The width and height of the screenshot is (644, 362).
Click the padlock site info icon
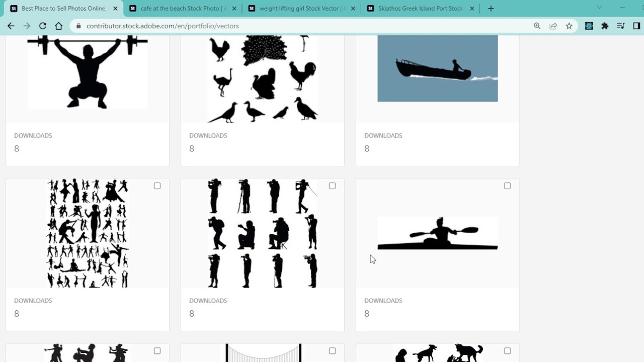[x=78, y=26]
